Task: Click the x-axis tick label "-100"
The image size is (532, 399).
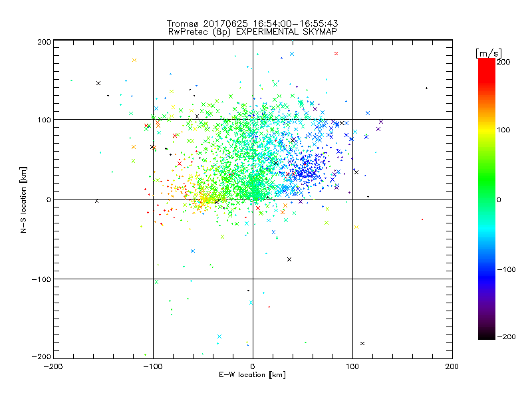Action: (153, 366)
